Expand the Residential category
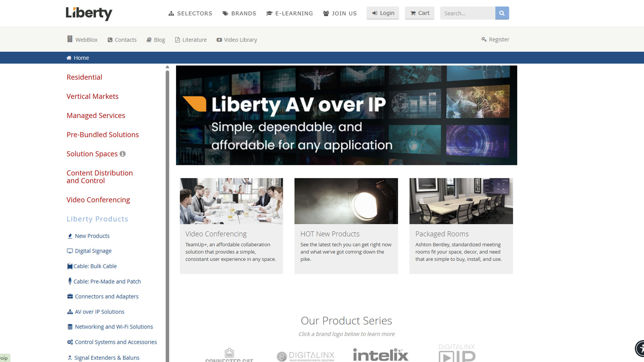 (x=84, y=77)
